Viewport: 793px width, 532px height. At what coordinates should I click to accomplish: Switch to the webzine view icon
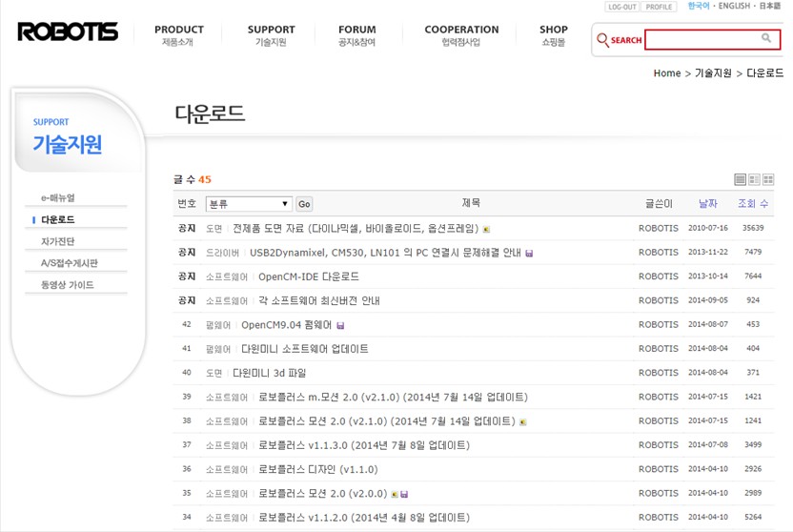[x=754, y=179]
